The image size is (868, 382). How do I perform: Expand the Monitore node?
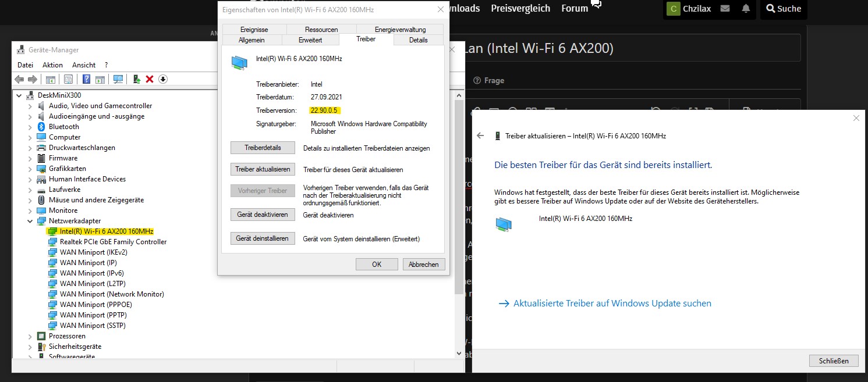(x=30, y=210)
